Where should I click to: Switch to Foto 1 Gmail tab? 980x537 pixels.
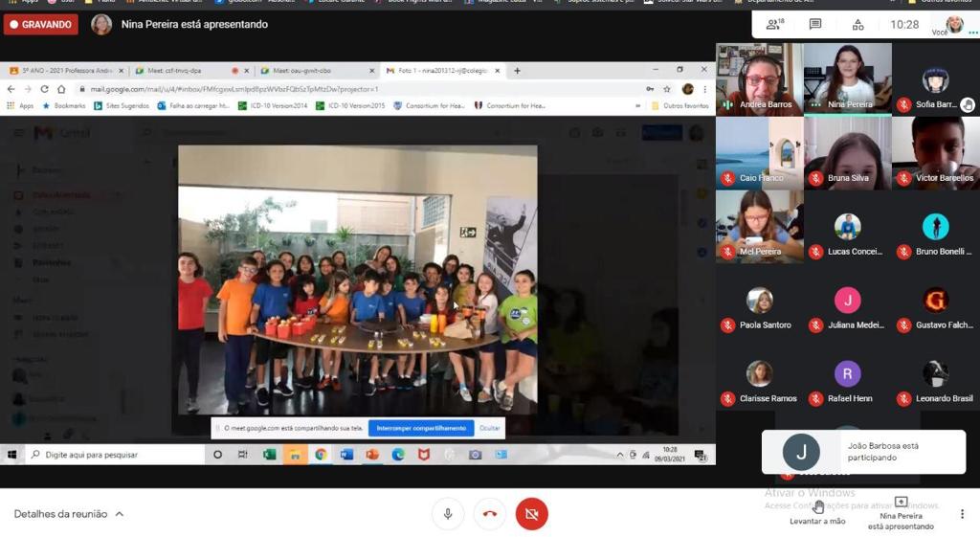[442, 71]
